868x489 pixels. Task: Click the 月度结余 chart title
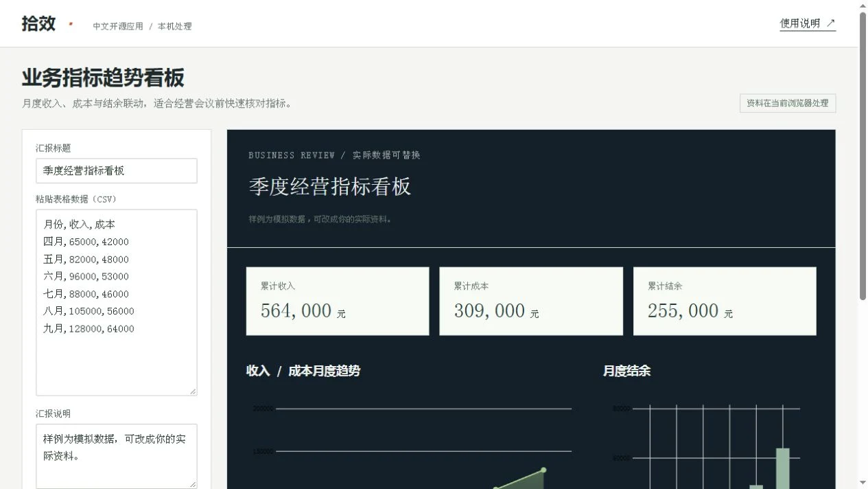tap(626, 371)
